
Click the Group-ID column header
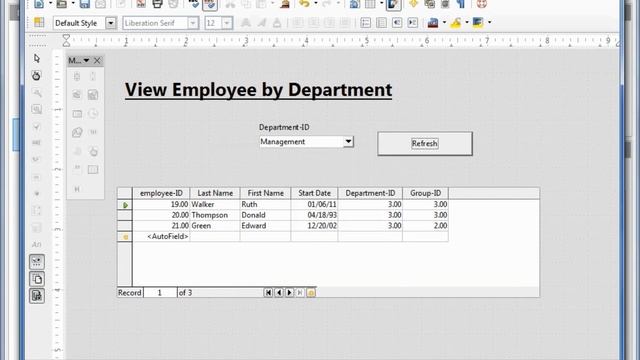coord(425,193)
